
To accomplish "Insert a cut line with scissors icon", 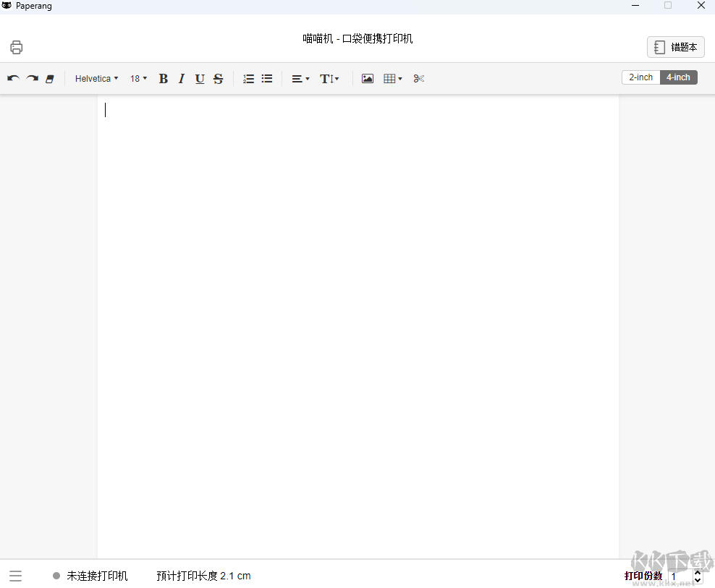I will pos(419,78).
